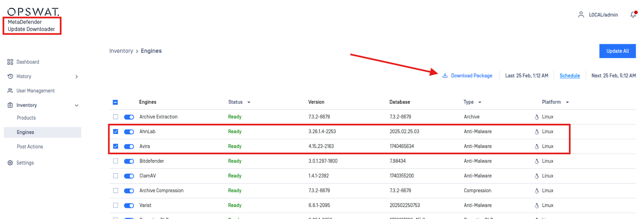Viewport: 644px width, 219px height.
Task: Click the download icon beside Download Package
Action: click(445, 76)
